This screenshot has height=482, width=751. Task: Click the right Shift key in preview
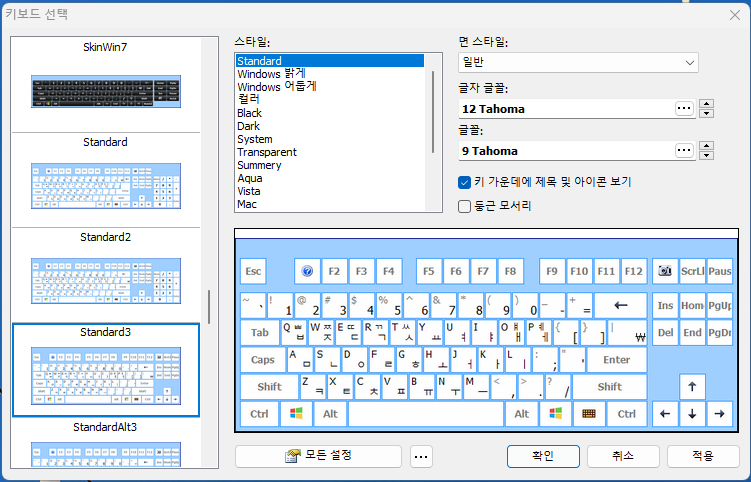pos(610,387)
